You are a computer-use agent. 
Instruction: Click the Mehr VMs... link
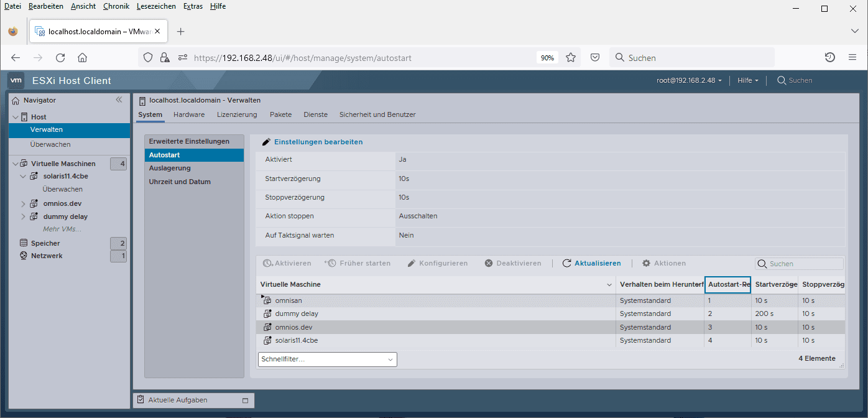click(x=62, y=229)
